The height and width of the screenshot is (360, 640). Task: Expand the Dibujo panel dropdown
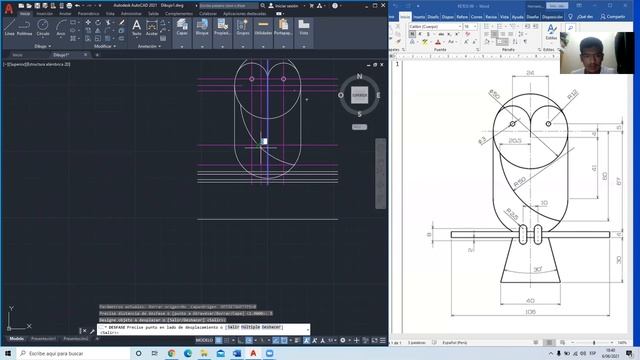click(x=42, y=47)
